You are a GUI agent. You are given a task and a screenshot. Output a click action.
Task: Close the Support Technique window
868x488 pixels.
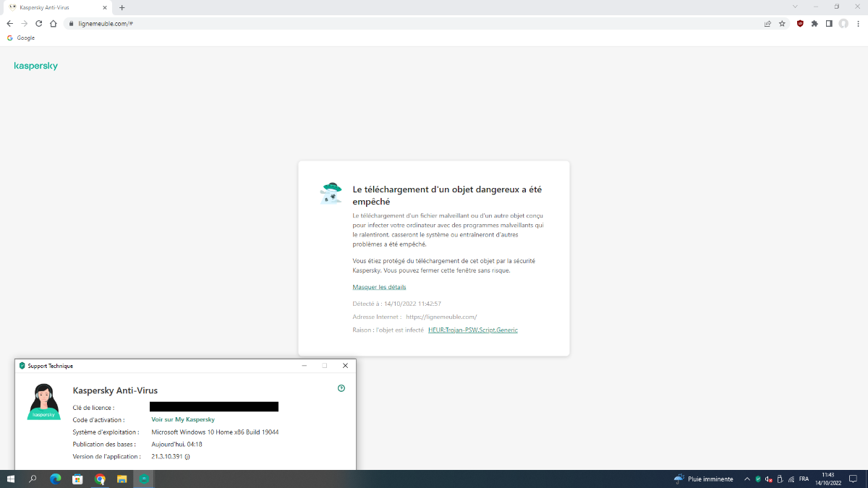coord(345,366)
